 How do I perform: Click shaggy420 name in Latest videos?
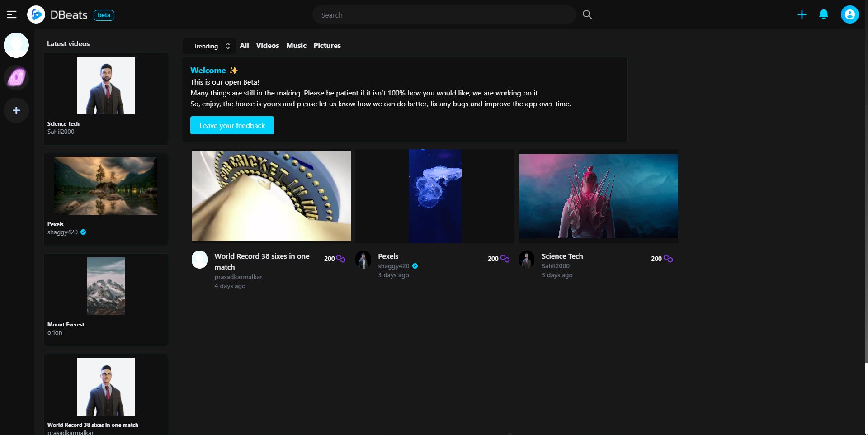point(62,232)
